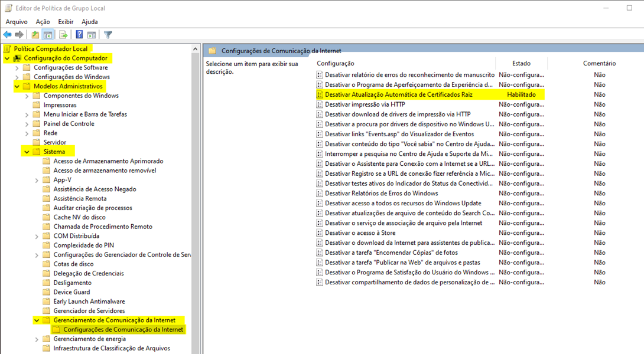Viewport: 644px width, 354px height.
Task: Click the Habilitado state cell
Action: pos(521,95)
